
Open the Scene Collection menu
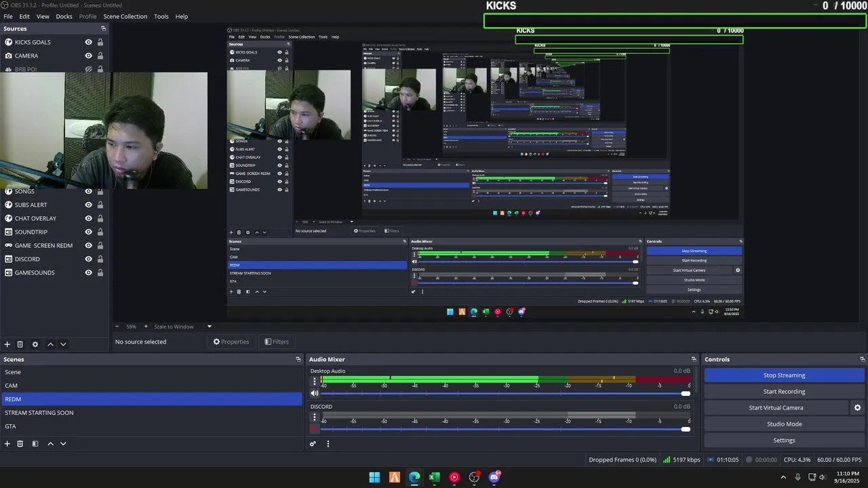[x=125, y=16]
